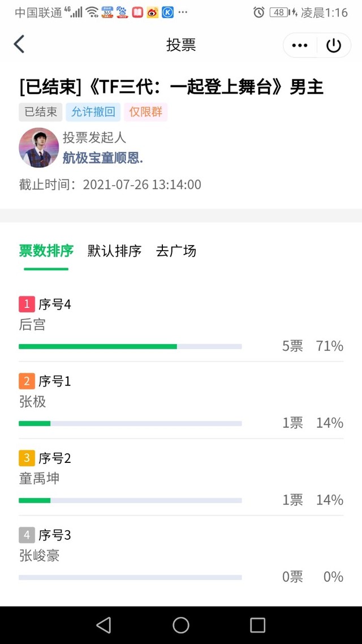
Task: Switch to 默认排序 tab
Action: tap(114, 251)
